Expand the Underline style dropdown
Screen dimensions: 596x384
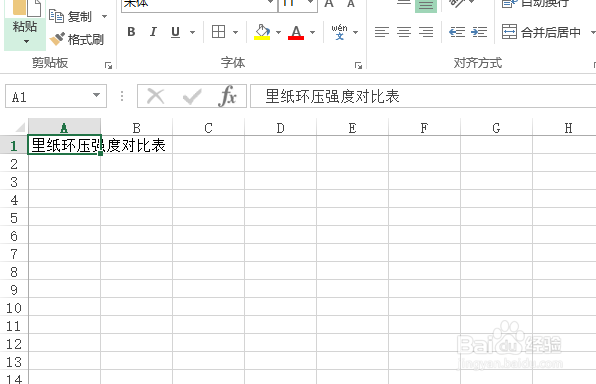point(193,33)
